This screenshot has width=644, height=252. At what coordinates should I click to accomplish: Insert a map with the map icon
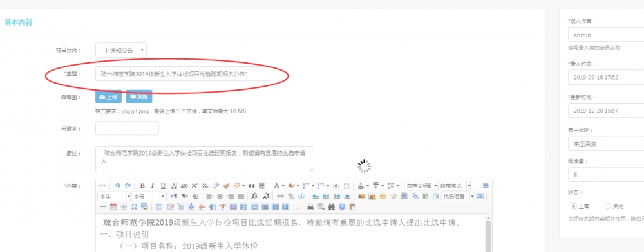click(x=425, y=196)
